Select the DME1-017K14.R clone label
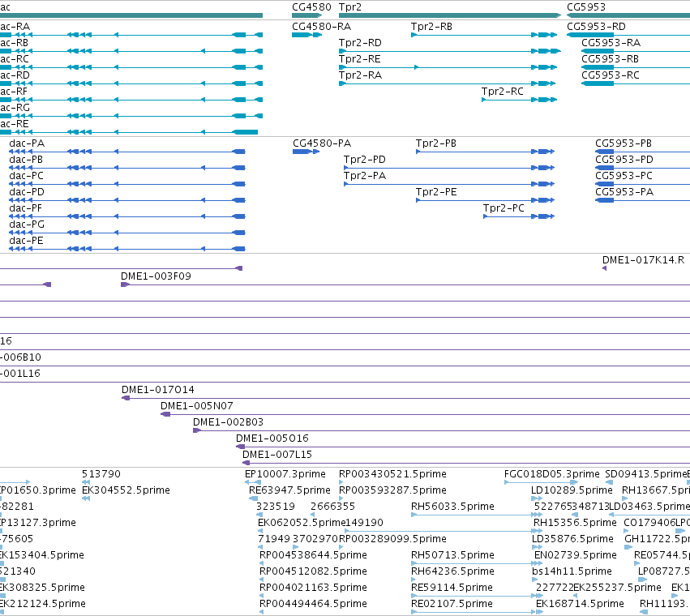This screenshot has width=690, height=616. pos(643,260)
